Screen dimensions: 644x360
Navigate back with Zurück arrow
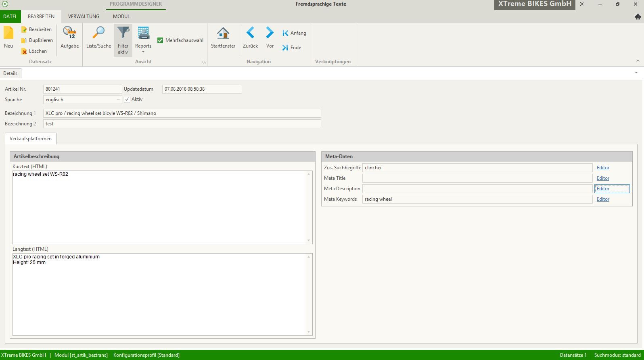pyautogui.click(x=250, y=33)
